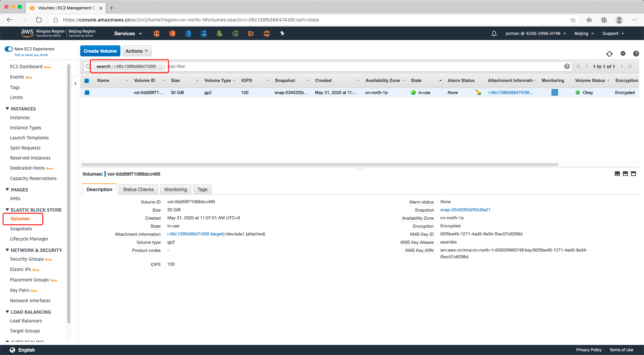The image size is (644, 355).
Task: Switch to the Status Checks tab
Action: click(x=138, y=189)
